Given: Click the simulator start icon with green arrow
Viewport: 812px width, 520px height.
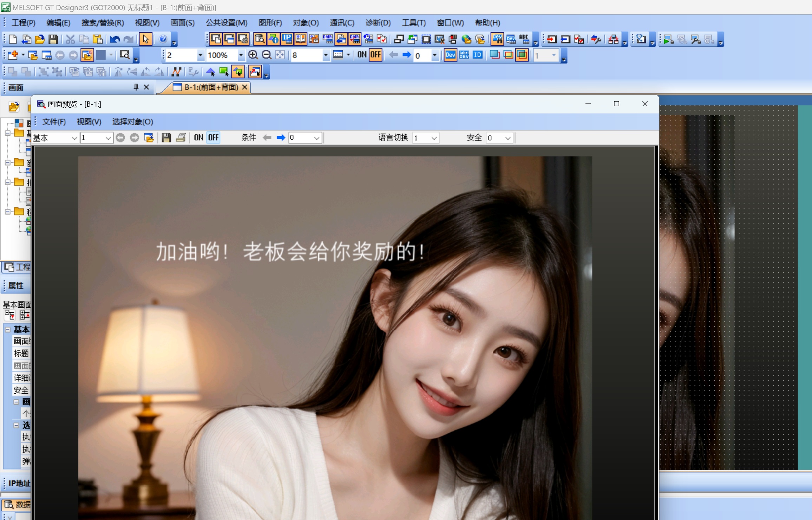Looking at the screenshot, I should 668,39.
